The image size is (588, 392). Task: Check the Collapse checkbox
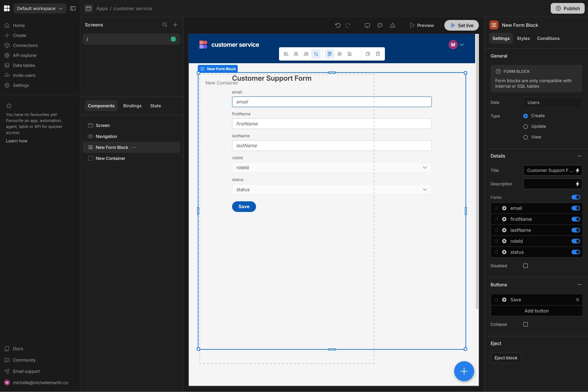(x=525, y=324)
